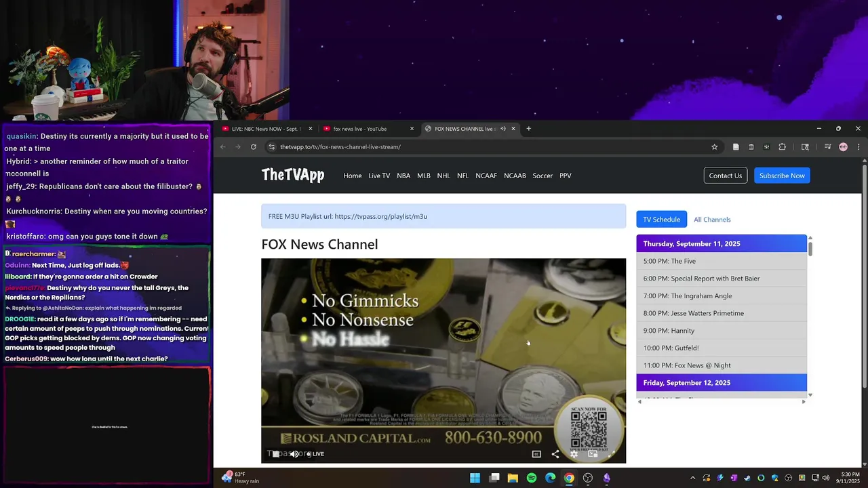
Task: Open Home in site navigation
Action: click(x=353, y=176)
